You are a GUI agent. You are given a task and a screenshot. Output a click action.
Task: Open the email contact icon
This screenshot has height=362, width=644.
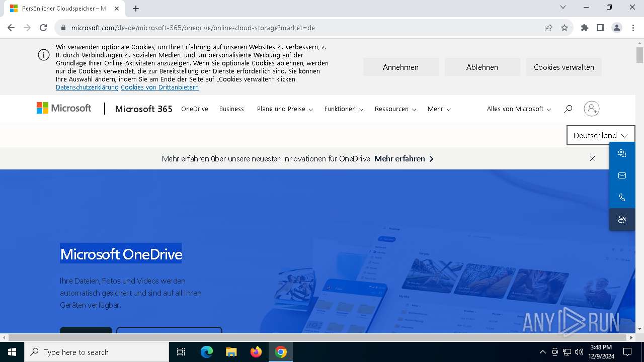622,175
